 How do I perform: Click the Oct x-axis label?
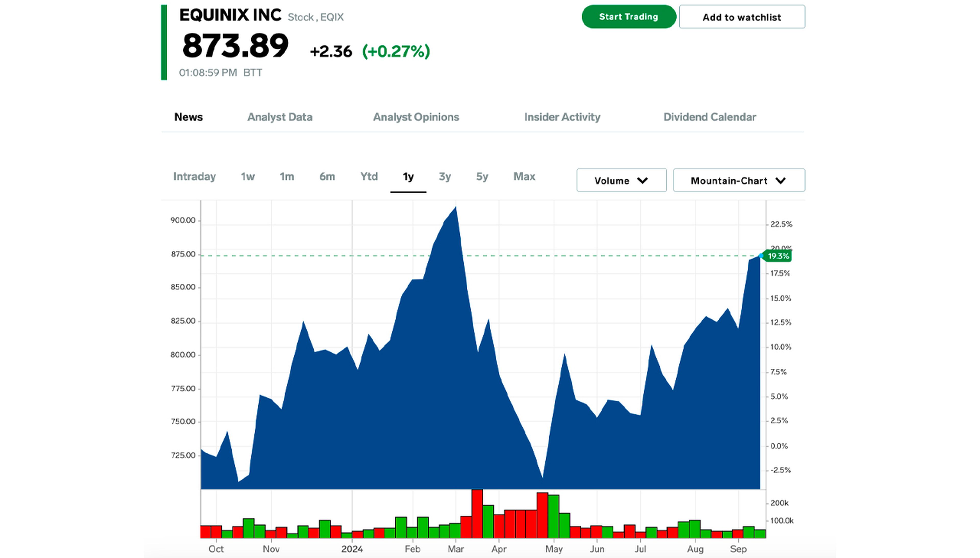(216, 549)
